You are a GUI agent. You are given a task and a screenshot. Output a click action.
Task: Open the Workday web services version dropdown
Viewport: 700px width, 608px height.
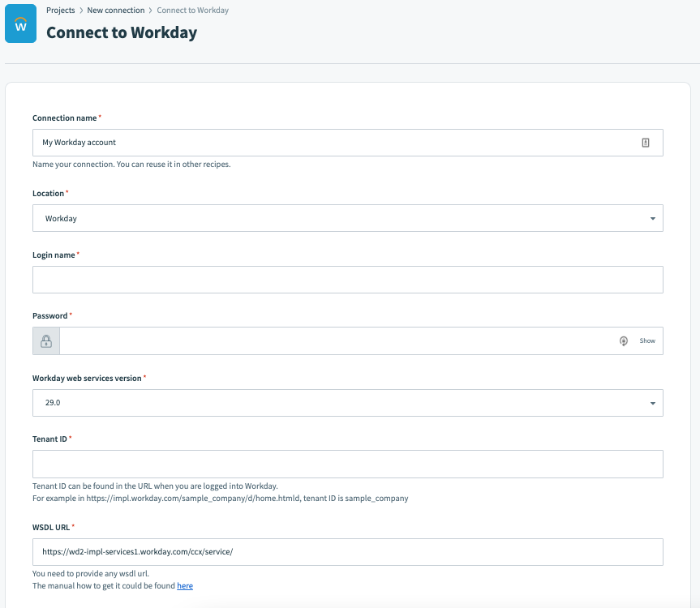[x=347, y=402]
